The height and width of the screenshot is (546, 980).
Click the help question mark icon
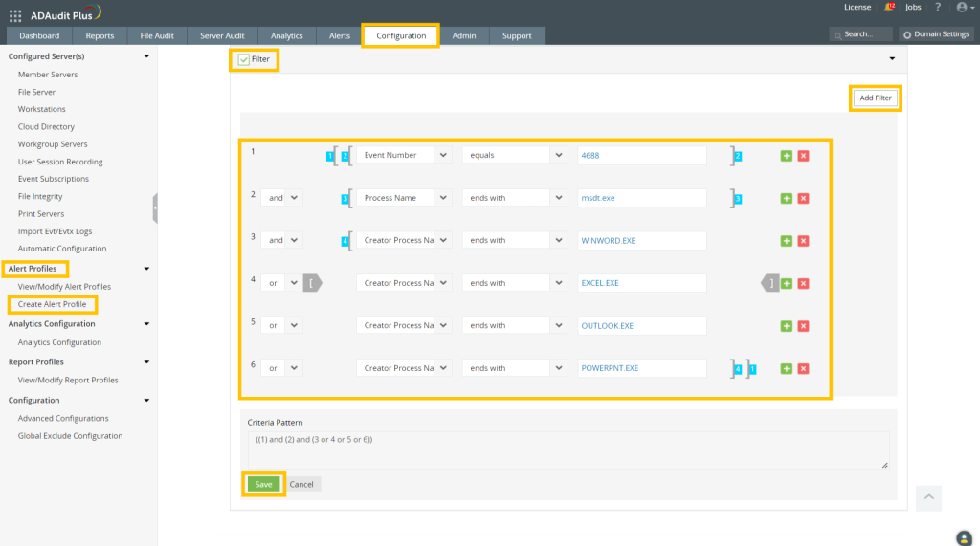(938, 8)
